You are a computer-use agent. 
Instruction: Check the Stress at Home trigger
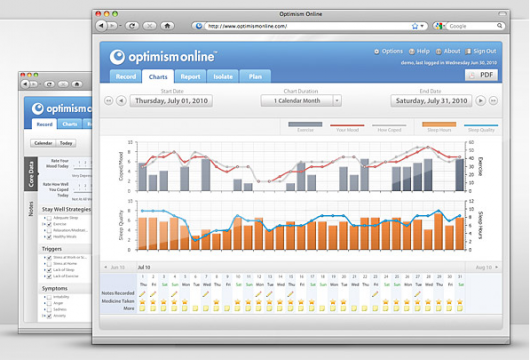pyautogui.click(x=49, y=264)
